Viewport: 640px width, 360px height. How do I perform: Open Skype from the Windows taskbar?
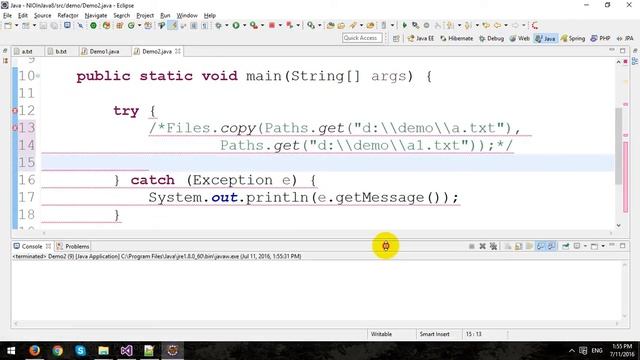[x=80, y=350]
